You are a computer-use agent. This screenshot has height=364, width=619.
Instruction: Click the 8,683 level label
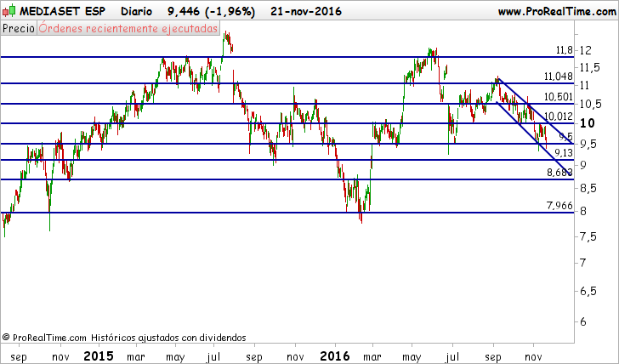(x=559, y=172)
